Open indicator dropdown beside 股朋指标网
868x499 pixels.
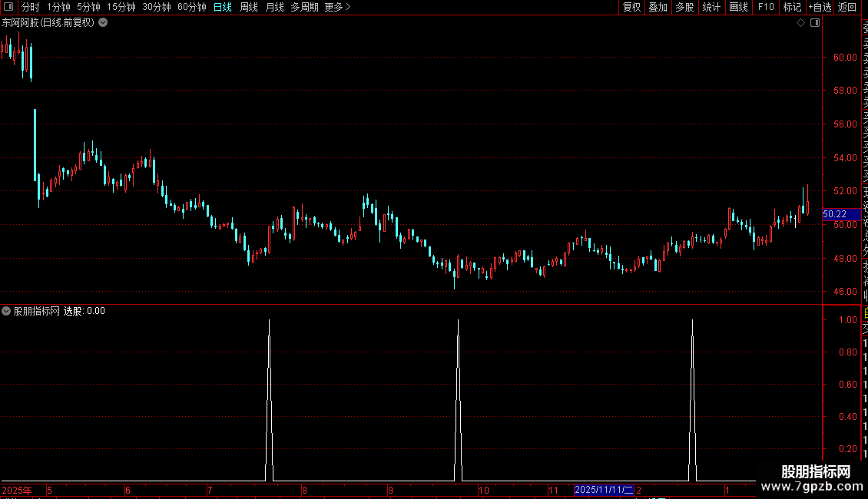(x=6, y=311)
